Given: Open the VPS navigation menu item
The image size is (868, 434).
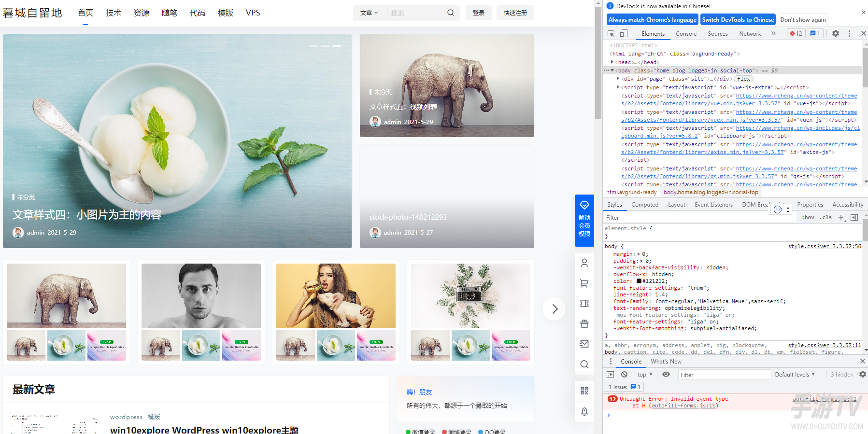Looking at the screenshot, I should tap(253, 13).
